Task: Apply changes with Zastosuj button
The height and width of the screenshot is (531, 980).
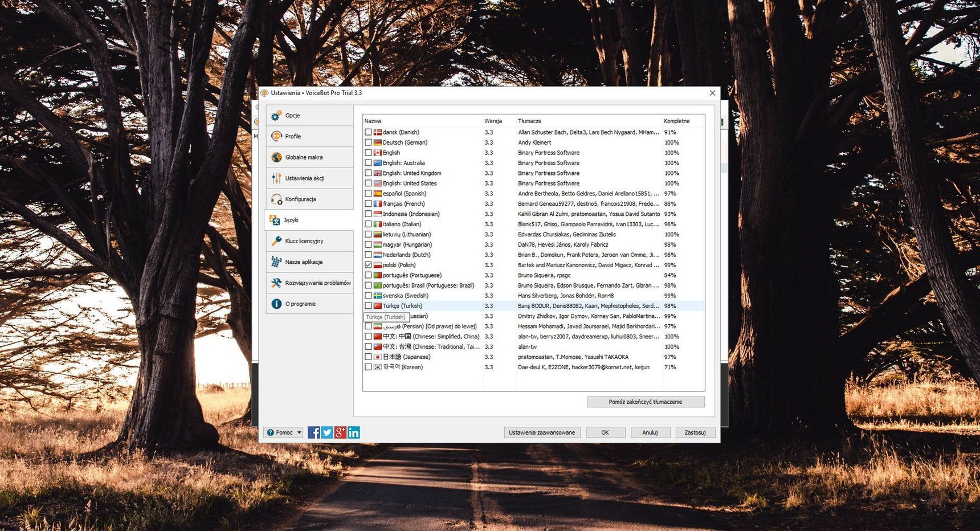Action: coord(695,432)
